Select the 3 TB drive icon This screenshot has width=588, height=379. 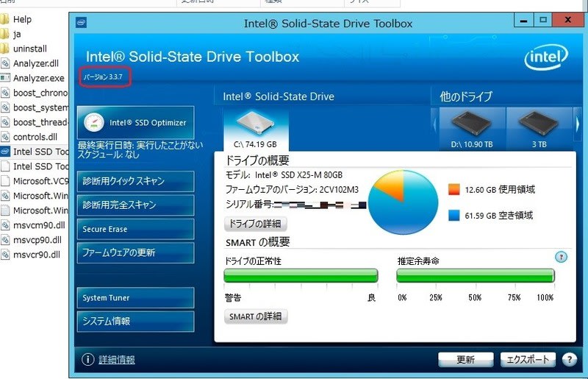click(x=539, y=129)
